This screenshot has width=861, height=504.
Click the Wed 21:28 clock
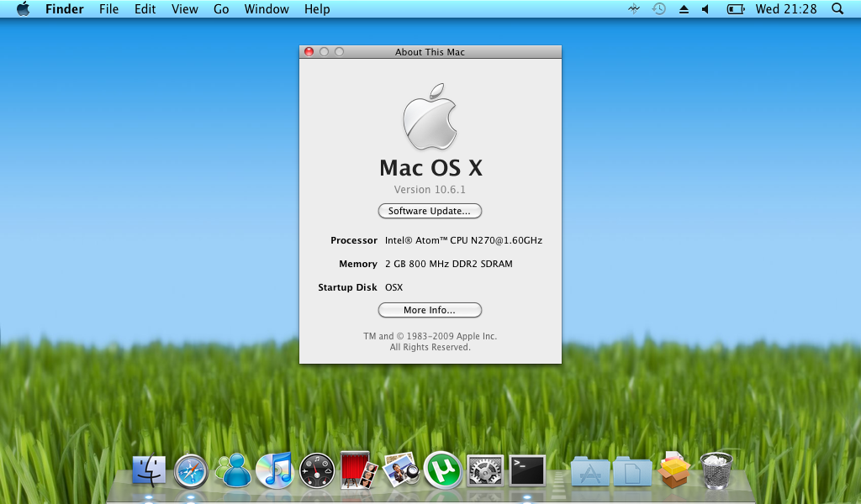tap(786, 8)
